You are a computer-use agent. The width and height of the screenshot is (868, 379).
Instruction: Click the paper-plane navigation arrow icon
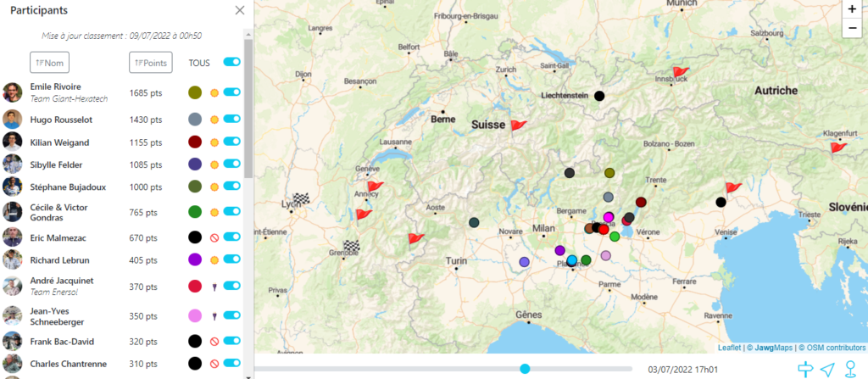pos(828,369)
